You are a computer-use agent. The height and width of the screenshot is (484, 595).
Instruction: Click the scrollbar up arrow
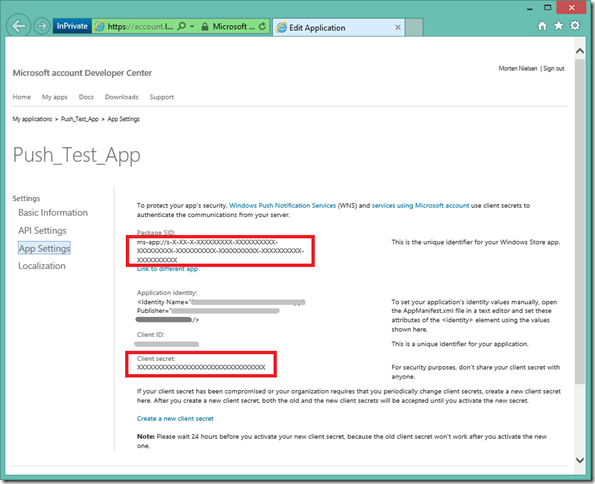coord(580,51)
